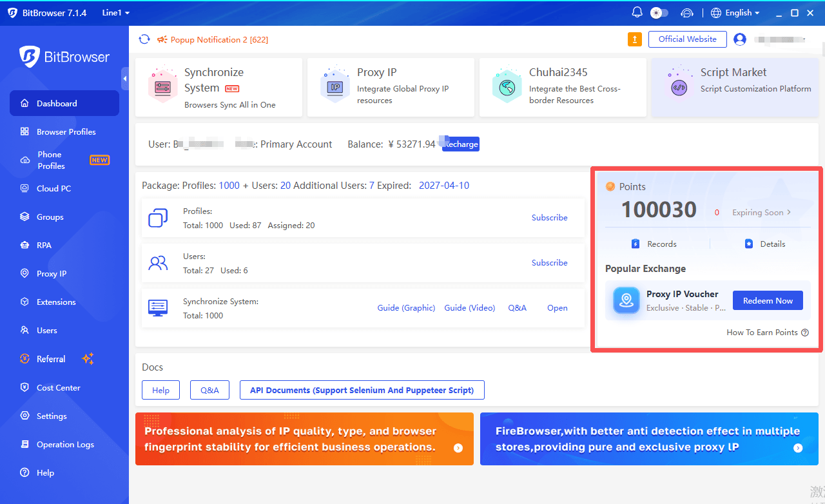825x504 pixels.
Task: Click the Help button under Docs
Action: [160, 390]
